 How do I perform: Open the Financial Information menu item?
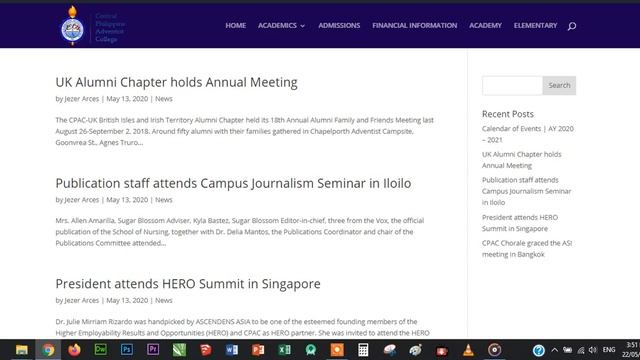[x=415, y=25]
